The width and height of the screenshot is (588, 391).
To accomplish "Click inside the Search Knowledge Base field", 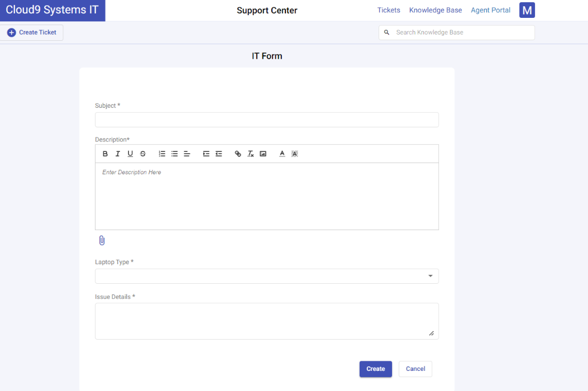I will 458,32.
